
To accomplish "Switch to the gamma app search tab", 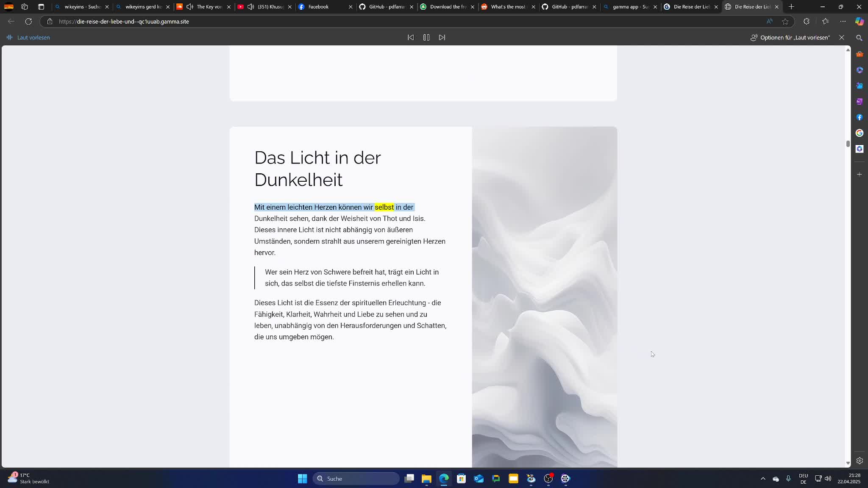I will pos(630,7).
